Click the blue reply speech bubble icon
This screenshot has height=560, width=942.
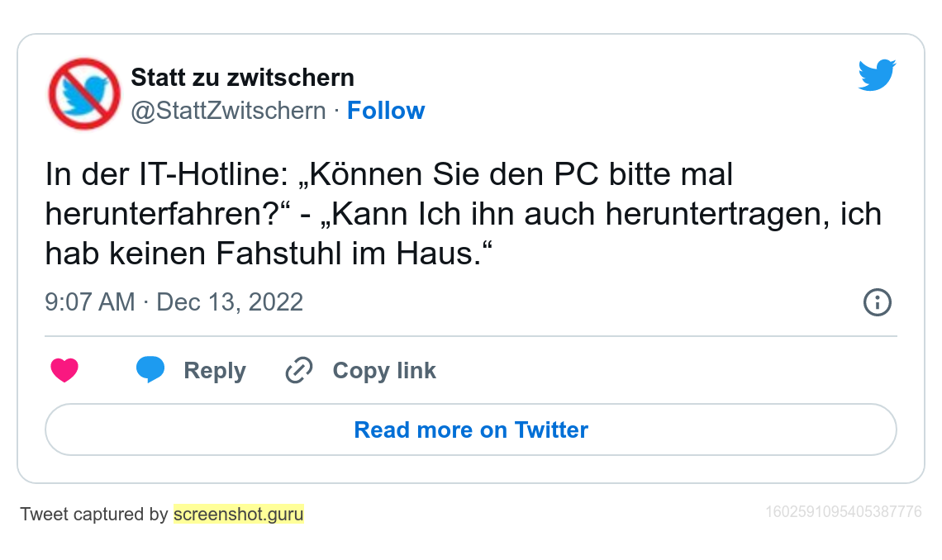[150, 369]
